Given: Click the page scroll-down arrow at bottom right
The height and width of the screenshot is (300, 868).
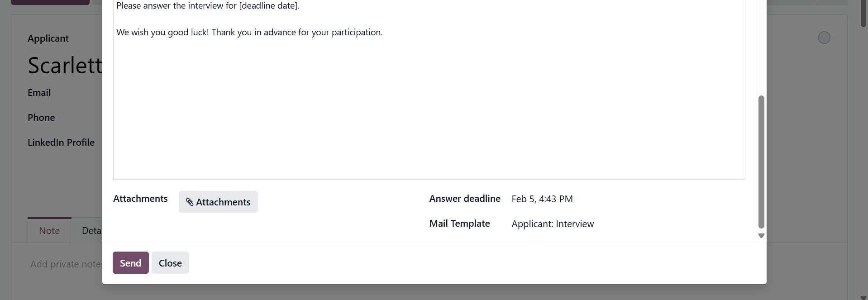Looking at the screenshot, I should tap(863, 297).
